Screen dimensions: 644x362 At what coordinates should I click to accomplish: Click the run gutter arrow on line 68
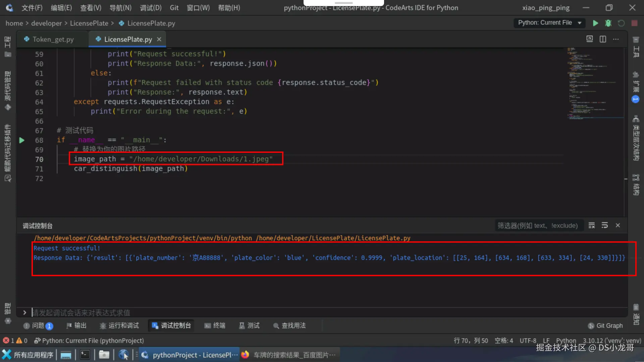[22, 140]
